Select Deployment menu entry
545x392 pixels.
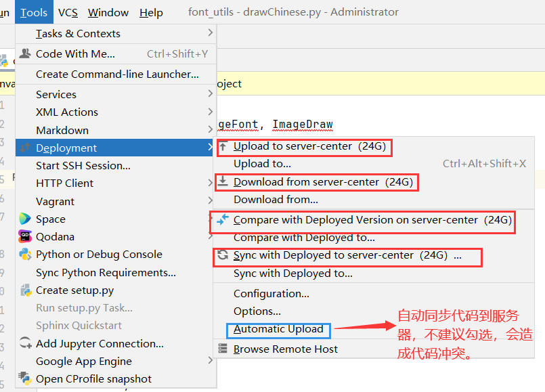pyautogui.click(x=114, y=148)
